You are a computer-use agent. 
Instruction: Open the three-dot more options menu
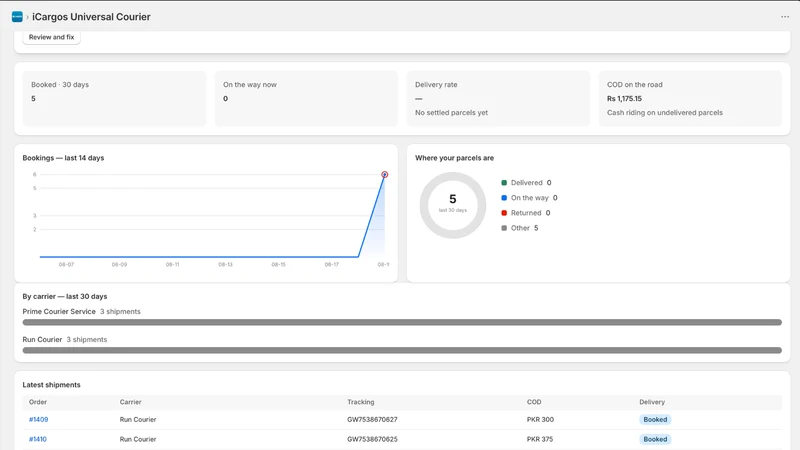(x=785, y=17)
